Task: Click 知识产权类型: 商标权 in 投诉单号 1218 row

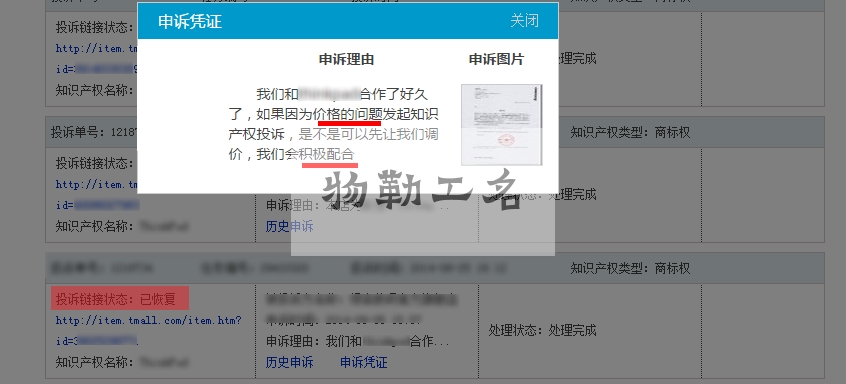Action: click(x=630, y=132)
